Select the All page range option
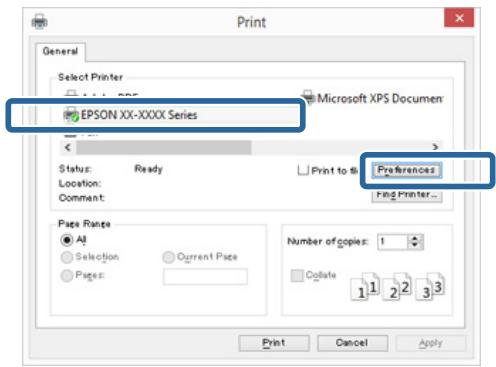 coord(67,240)
